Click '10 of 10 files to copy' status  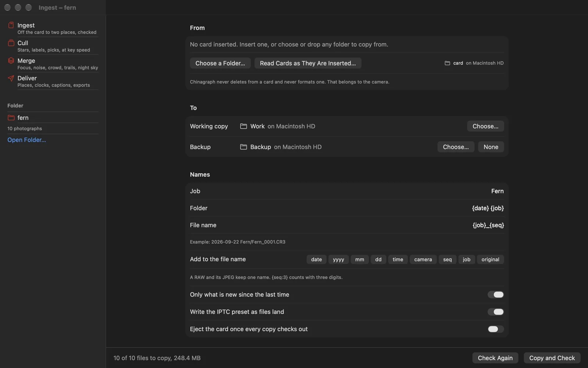[157, 358]
